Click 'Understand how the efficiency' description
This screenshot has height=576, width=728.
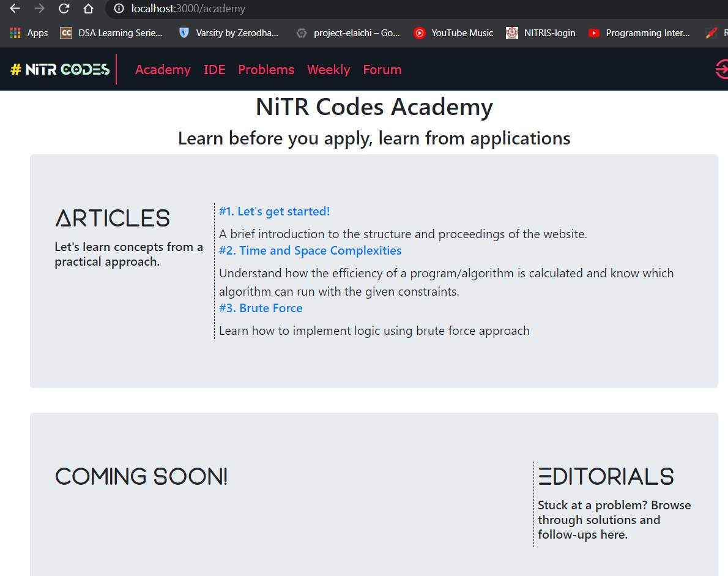click(x=446, y=282)
